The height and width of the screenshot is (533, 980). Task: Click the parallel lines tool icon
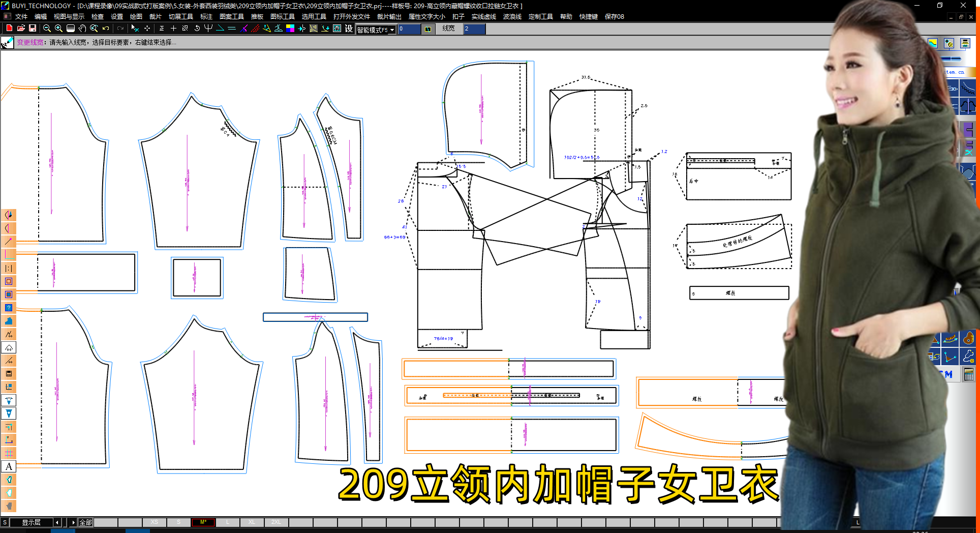pyautogui.click(x=232, y=28)
